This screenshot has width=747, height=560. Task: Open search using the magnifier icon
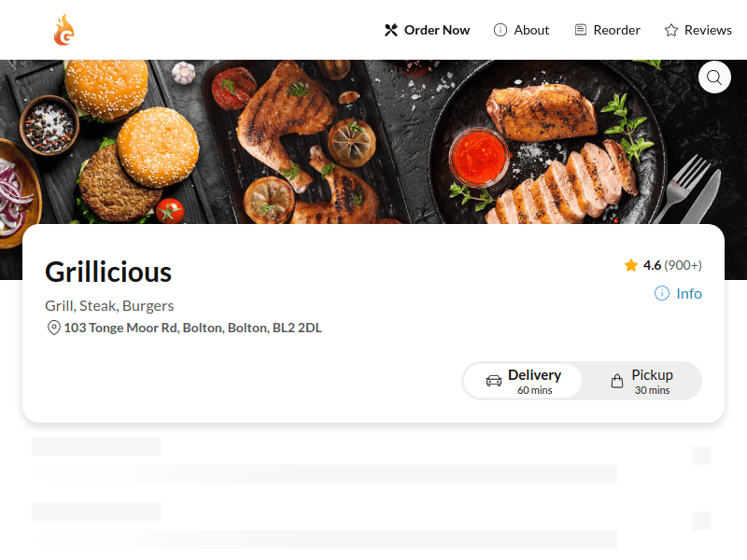[714, 77]
